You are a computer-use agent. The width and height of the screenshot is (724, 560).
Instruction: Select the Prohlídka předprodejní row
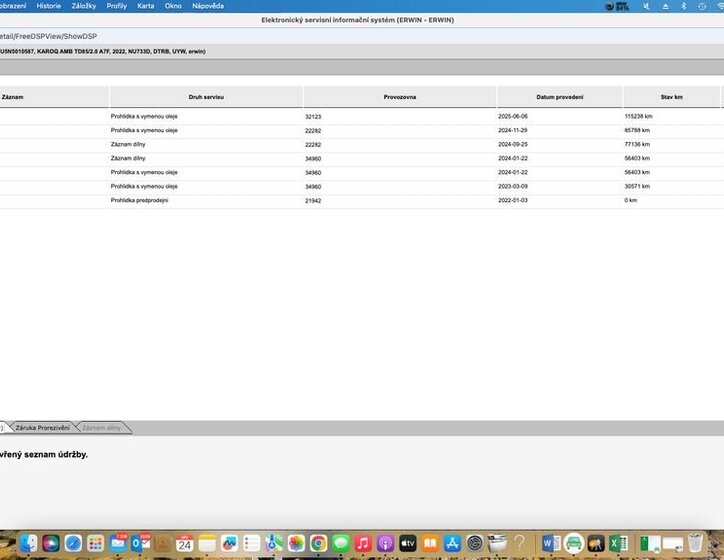pyautogui.click(x=300, y=200)
